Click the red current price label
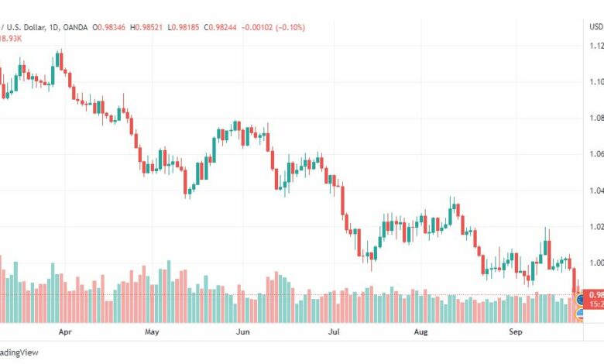The height and width of the screenshot is (364, 604). 594,299
